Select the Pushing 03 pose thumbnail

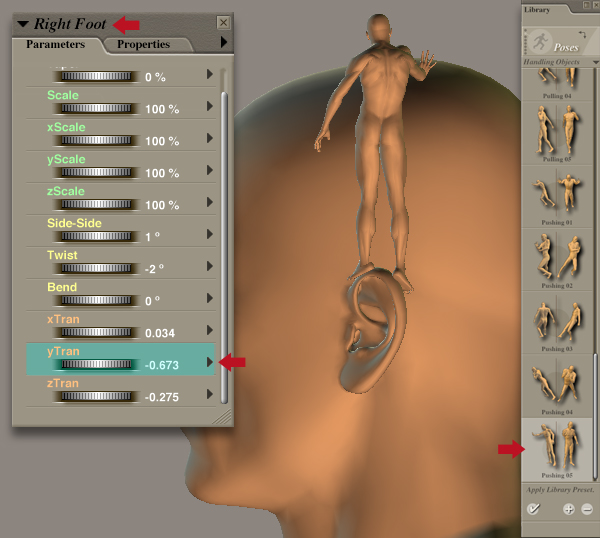tap(557, 323)
